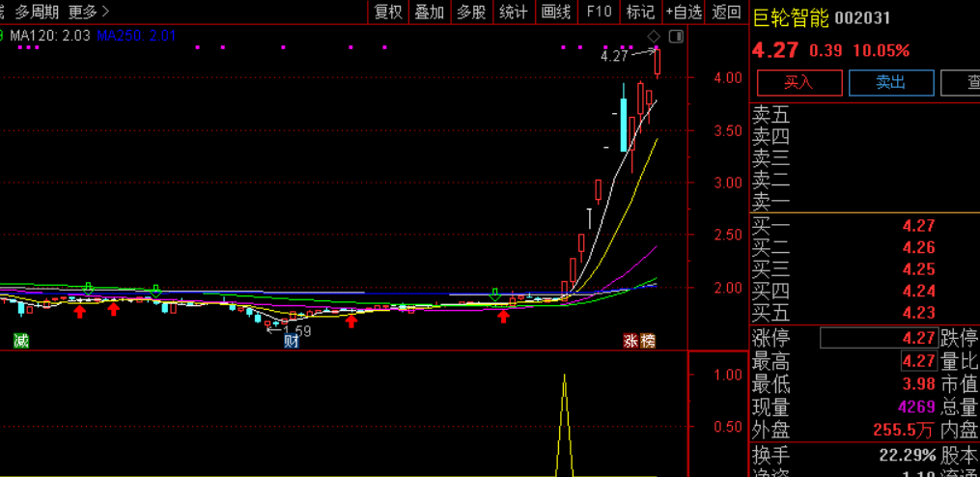The image size is (980, 477).
Task: Select the 画线 drawing tool
Action: click(555, 12)
